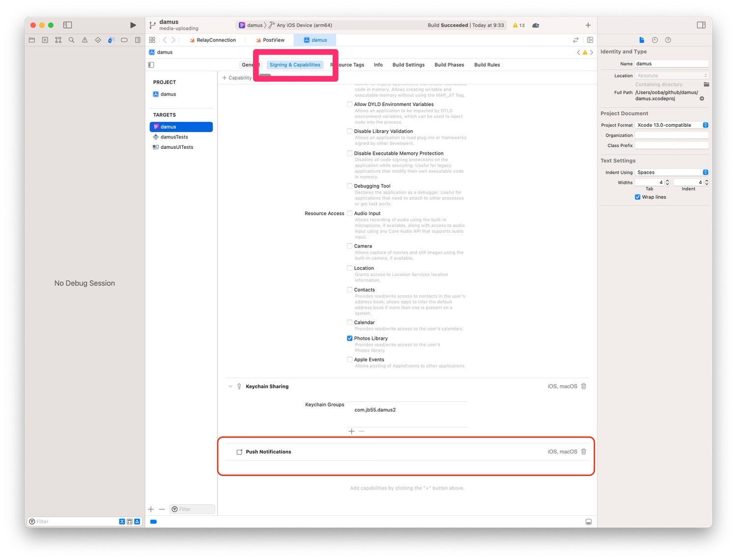Open Indent Using Spaces dropdown
This screenshot has width=737, height=560.
tap(672, 172)
